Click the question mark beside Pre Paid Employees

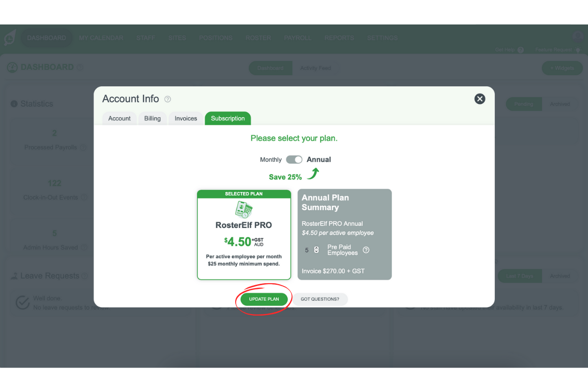click(x=366, y=250)
